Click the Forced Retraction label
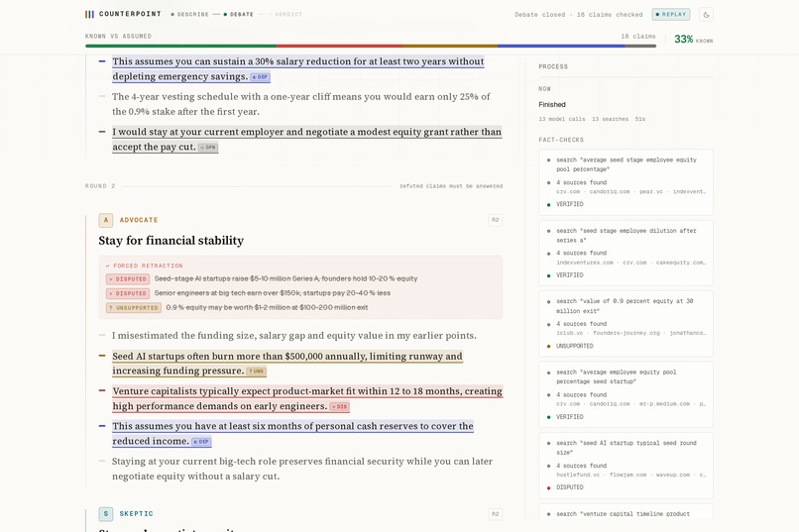 144,266
